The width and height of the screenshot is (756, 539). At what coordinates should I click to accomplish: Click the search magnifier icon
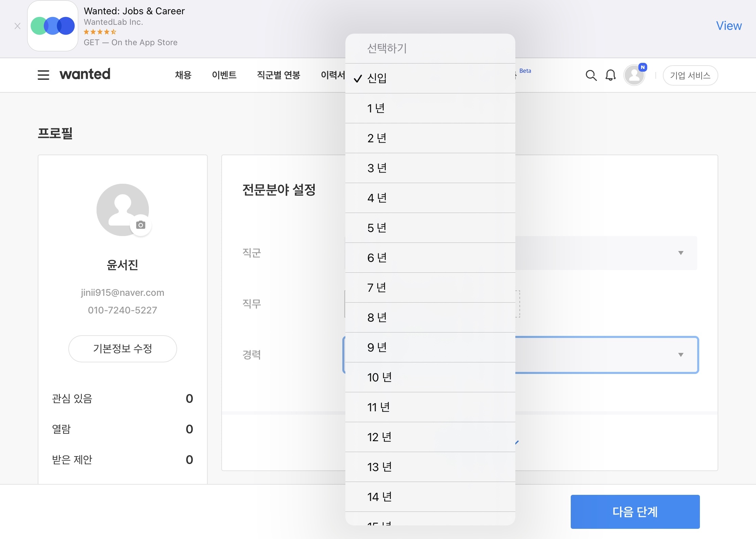tap(591, 75)
